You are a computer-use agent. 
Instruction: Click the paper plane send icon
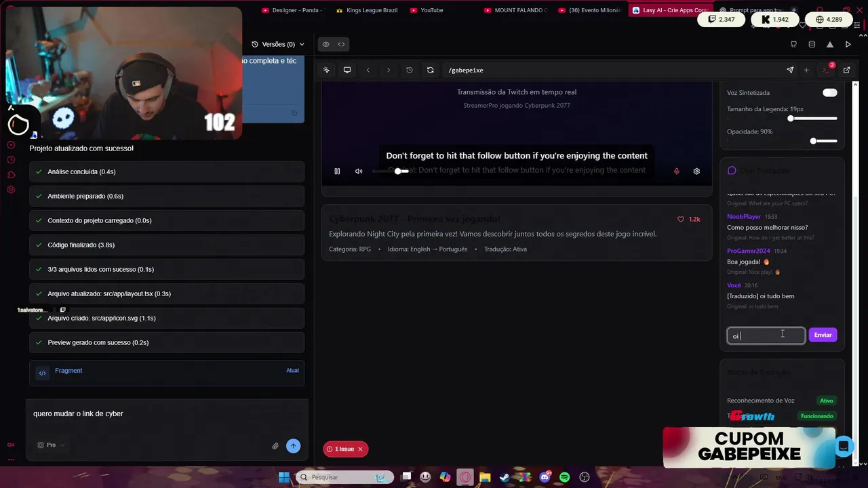pos(790,70)
